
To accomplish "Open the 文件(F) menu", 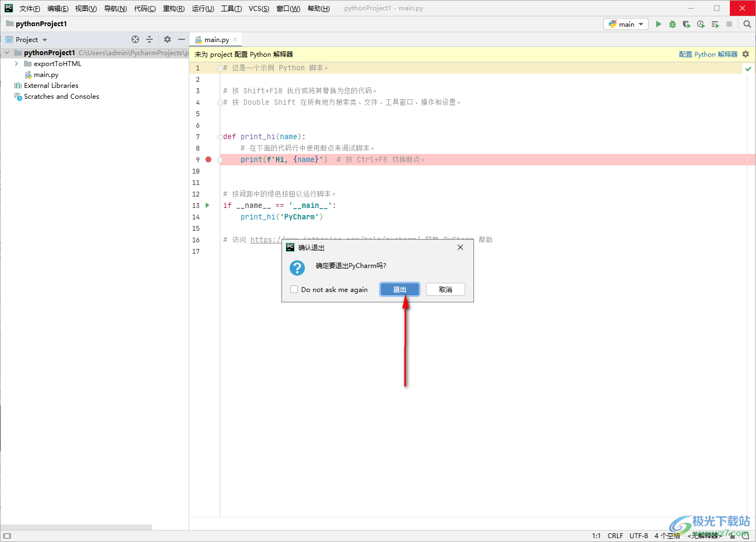I will tap(29, 8).
